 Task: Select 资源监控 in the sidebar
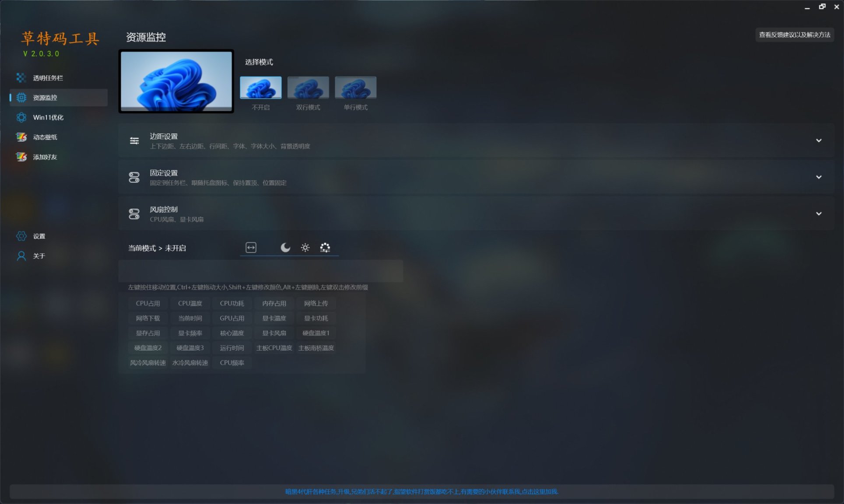pyautogui.click(x=59, y=98)
